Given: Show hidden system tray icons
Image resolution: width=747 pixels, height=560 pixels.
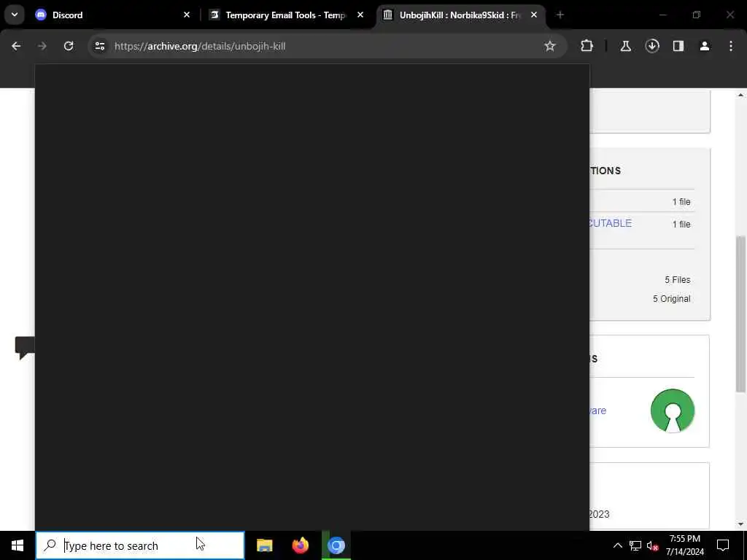Looking at the screenshot, I should pyautogui.click(x=617, y=545).
